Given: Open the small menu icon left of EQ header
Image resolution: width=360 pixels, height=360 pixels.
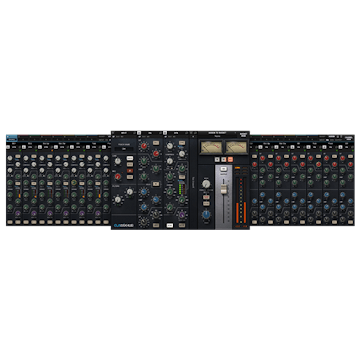Looking at the screenshot, I should click(x=139, y=133).
